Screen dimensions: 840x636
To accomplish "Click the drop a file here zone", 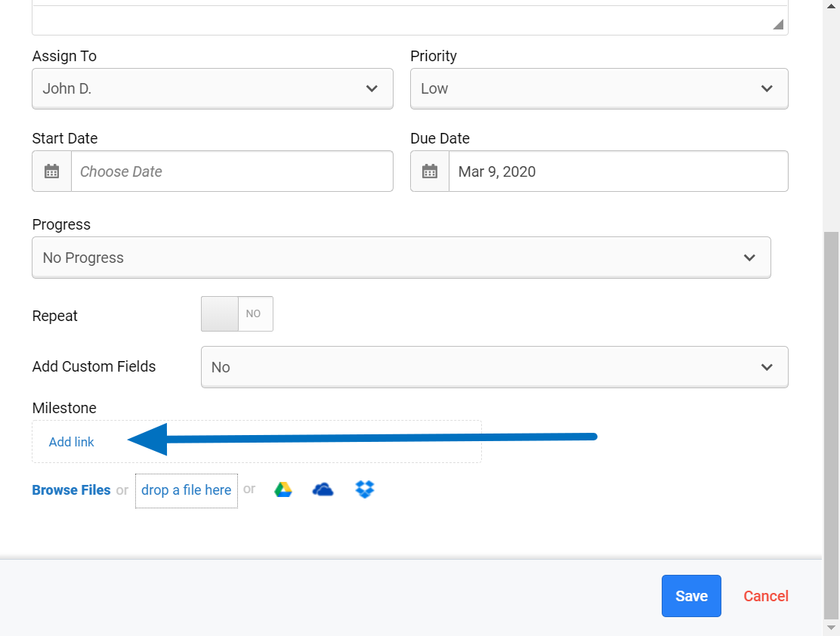I will coord(187,490).
